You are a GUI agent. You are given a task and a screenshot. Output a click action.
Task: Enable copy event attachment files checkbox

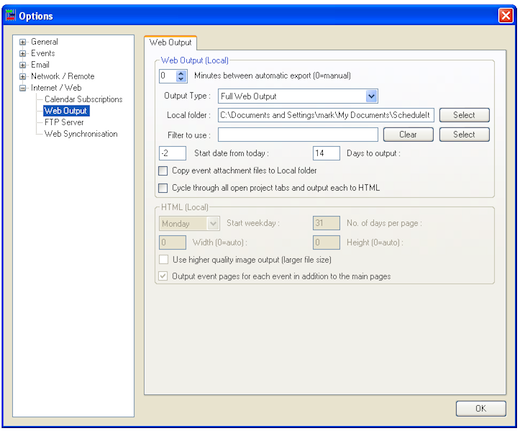point(163,171)
